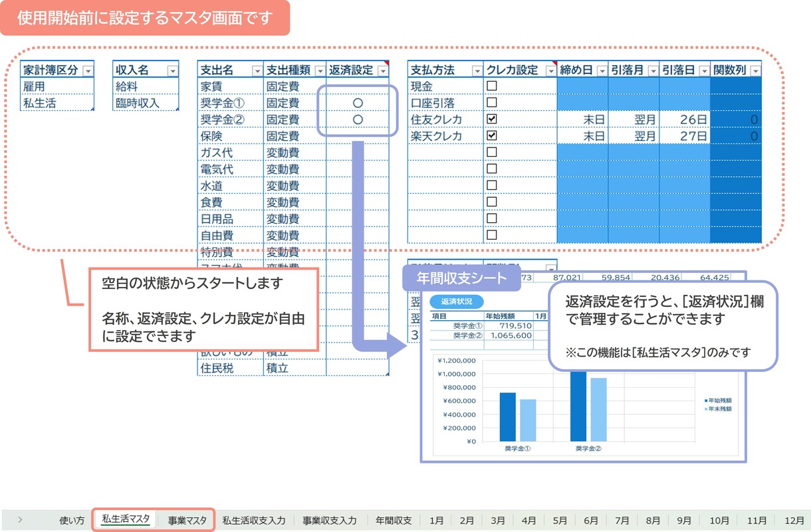Open the 支出名 filter dropdown
This screenshot has height=532, width=811.
pyautogui.click(x=257, y=70)
